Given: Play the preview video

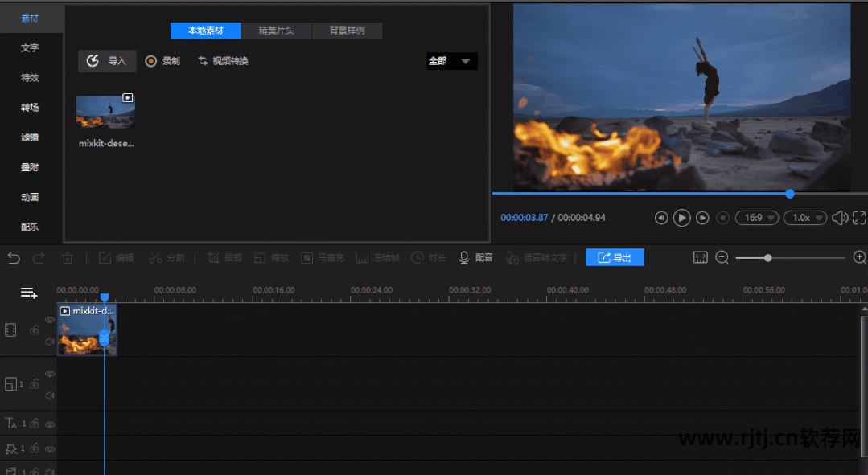Looking at the screenshot, I should coord(681,218).
